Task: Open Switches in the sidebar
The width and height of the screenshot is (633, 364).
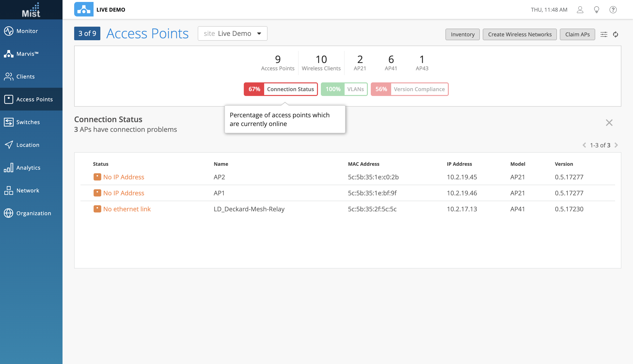Action: [x=28, y=122]
